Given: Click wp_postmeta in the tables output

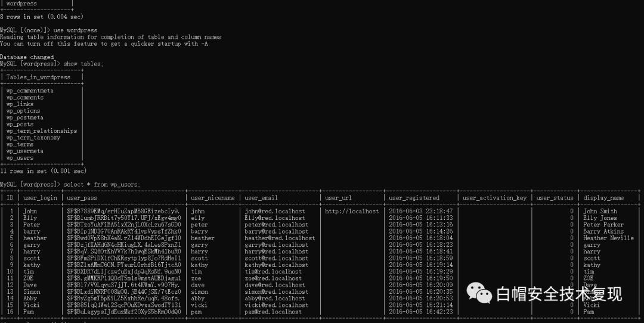Looking at the screenshot, I should [x=24, y=118].
